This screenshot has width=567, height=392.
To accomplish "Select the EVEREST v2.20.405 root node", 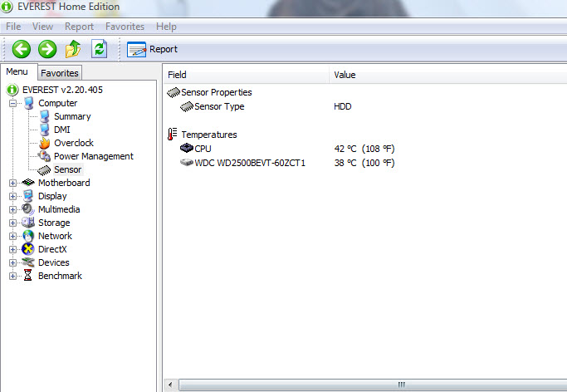I will (62, 90).
